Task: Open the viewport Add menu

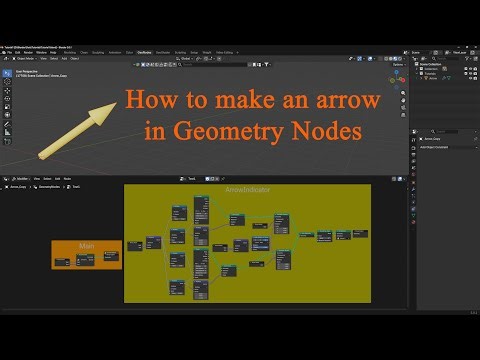Action: pos(64,59)
